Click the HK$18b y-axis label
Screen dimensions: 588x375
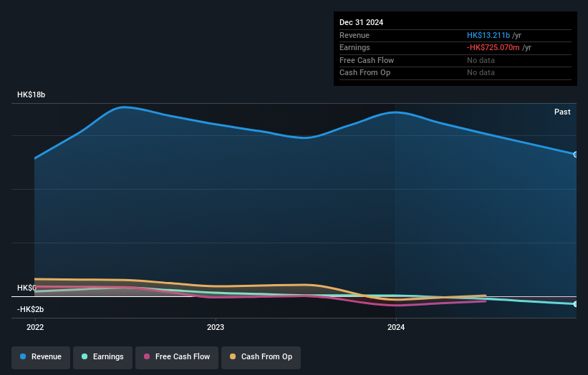pyautogui.click(x=31, y=94)
